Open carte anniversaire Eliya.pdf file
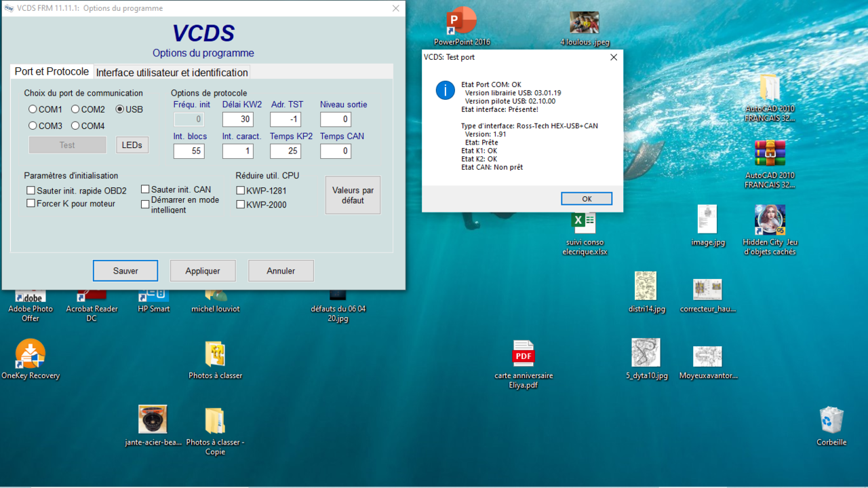 [x=524, y=354]
